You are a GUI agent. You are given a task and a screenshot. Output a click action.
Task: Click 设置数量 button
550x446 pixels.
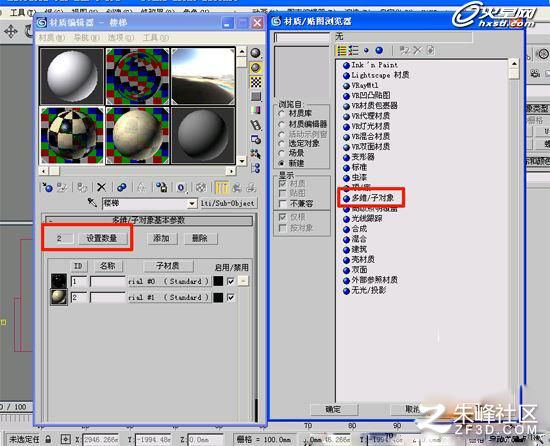point(102,238)
